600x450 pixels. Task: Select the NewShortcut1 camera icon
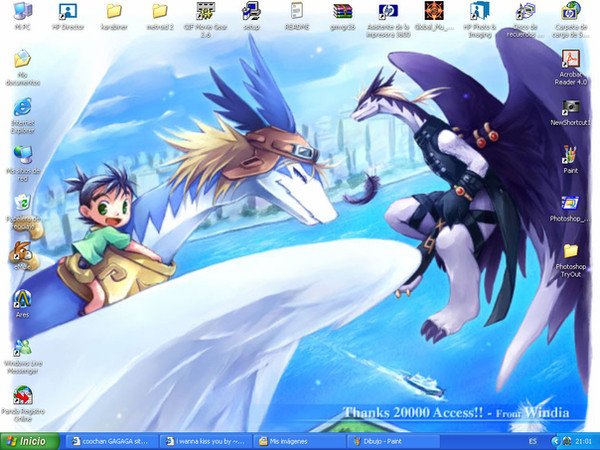click(x=571, y=107)
